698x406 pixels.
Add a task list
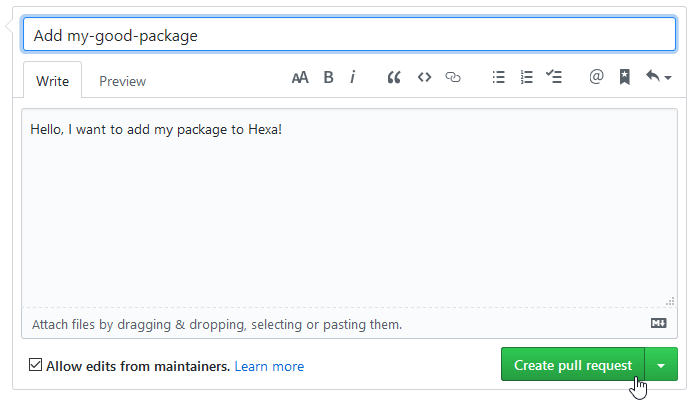[x=554, y=77]
